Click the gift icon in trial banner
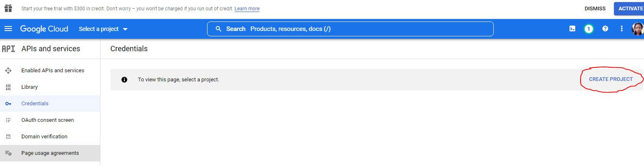The height and width of the screenshot is (166, 644). point(8,8)
